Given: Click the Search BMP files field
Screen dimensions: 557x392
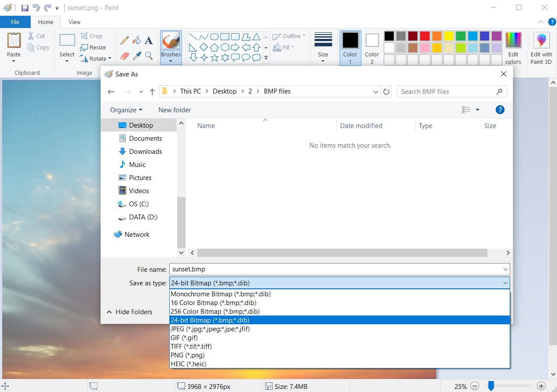Looking at the screenshot, I should (446, 92).
